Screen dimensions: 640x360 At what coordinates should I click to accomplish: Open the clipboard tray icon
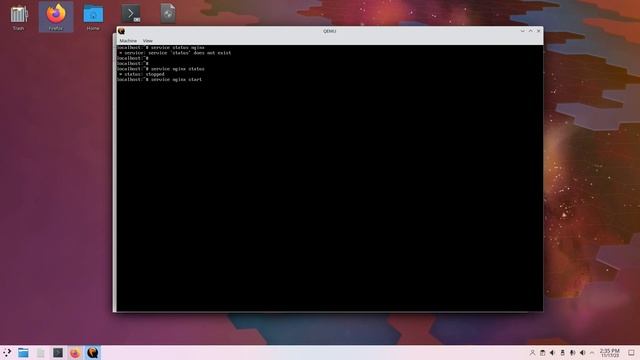pyautogui.click(x=542, y=353)
